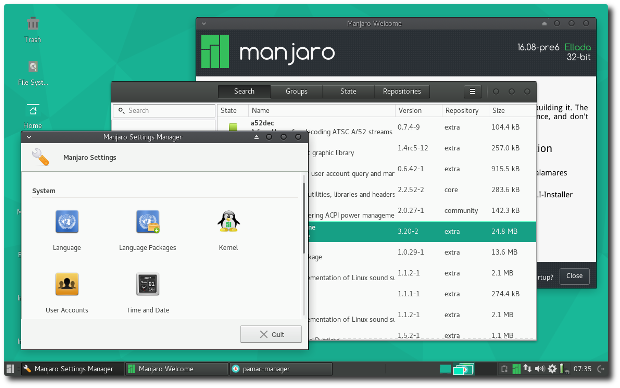Click the panel clock showing 07:35
Screen dimensions: 620x388
[x=582, y=369]
